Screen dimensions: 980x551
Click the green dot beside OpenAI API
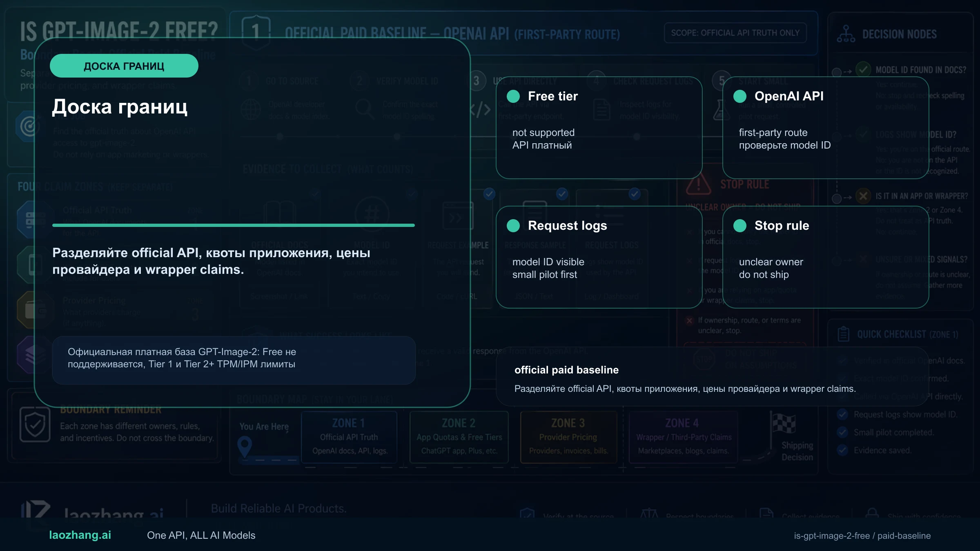pyautogui.click(x=740, y=96)
